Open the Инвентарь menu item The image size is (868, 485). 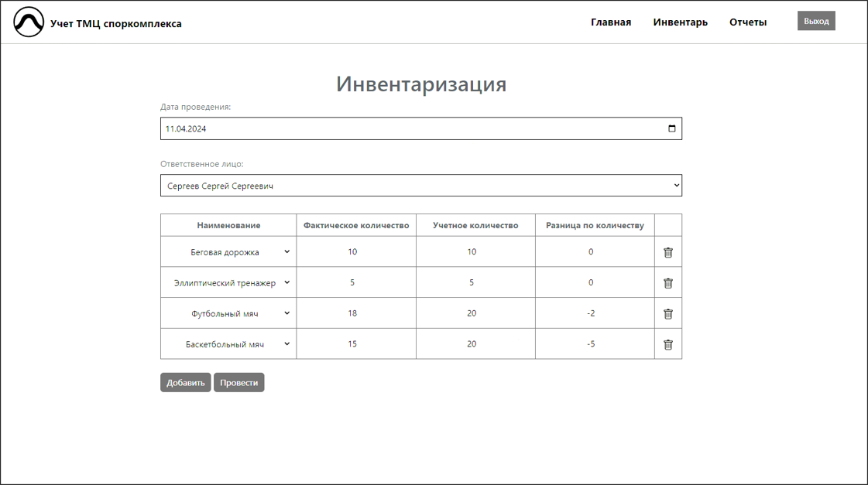click(x=680, y=22)
